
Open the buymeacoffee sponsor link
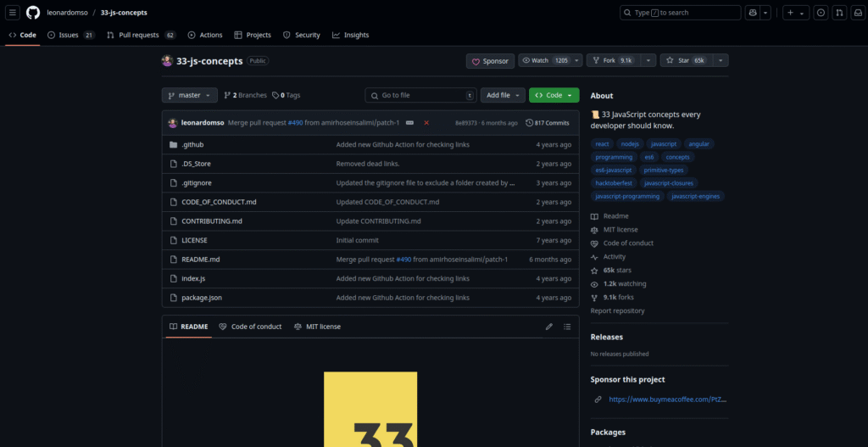click(668, 400)
